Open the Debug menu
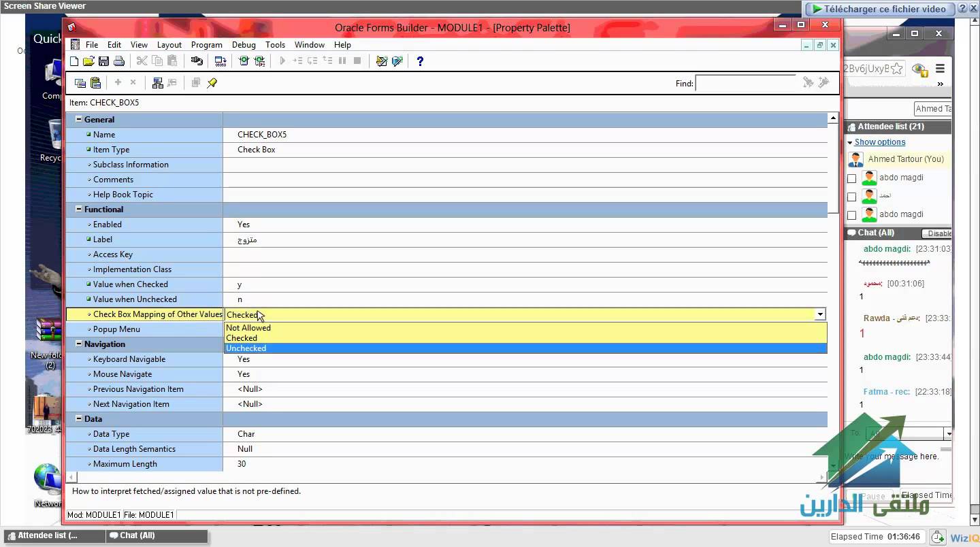 pyautogui.click(x=244, y=45)
